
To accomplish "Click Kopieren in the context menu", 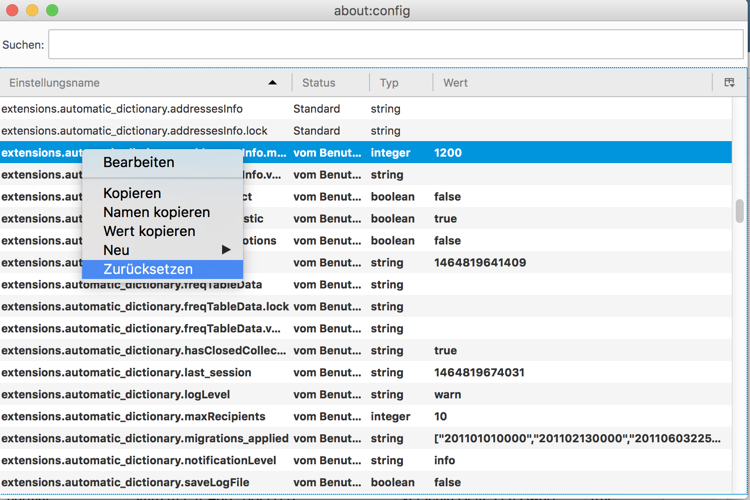I will tap(132, 193).
